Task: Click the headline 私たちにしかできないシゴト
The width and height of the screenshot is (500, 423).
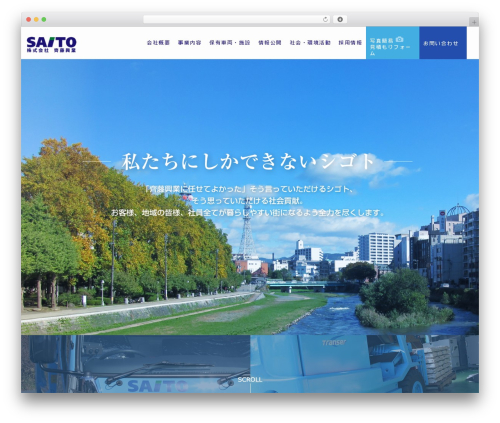Action: tap(248, 162)
